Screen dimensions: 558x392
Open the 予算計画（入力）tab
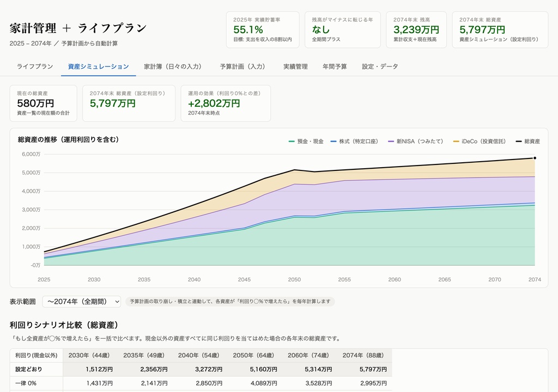point(244,66)
